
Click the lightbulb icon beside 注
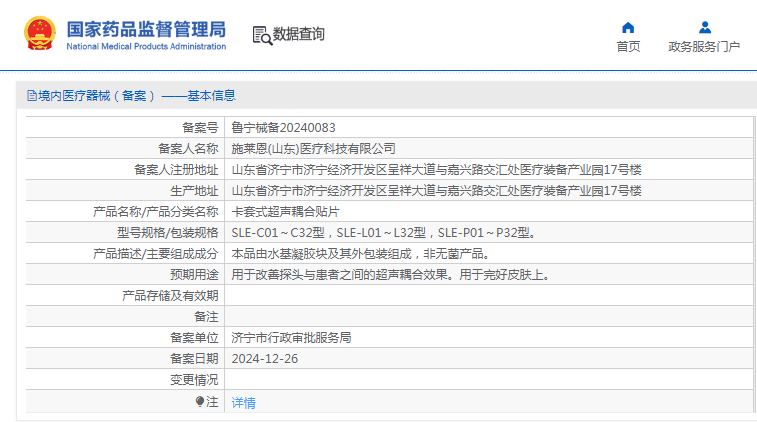(200, 402)
